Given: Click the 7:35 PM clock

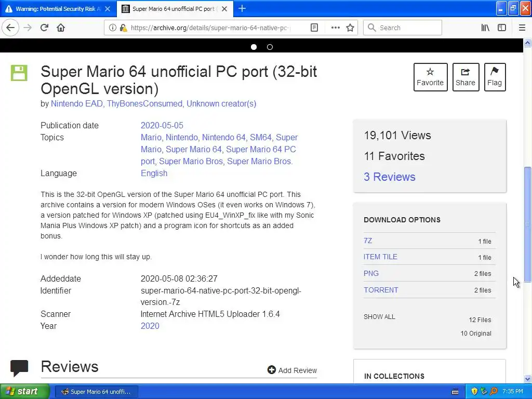Looking at the screenshot, I should (513, 392).
